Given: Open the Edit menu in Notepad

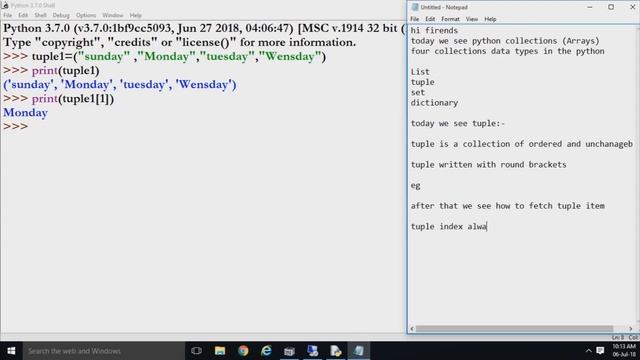Looking at the screenshot, I should coord(430,19).
